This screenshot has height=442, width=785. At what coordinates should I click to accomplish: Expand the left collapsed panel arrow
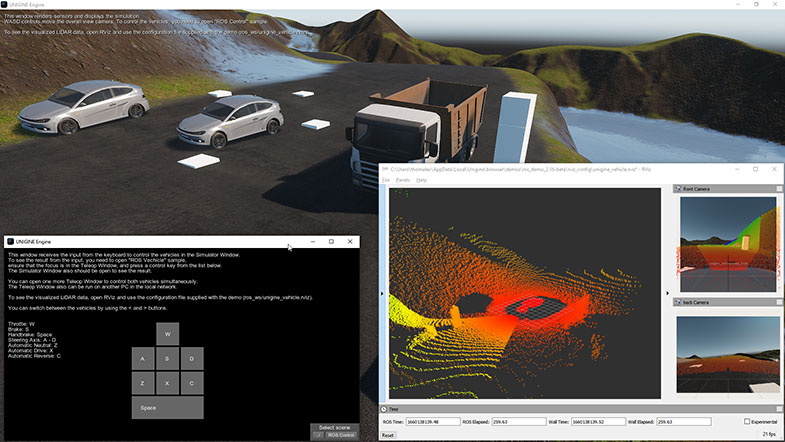pos(383,294)
